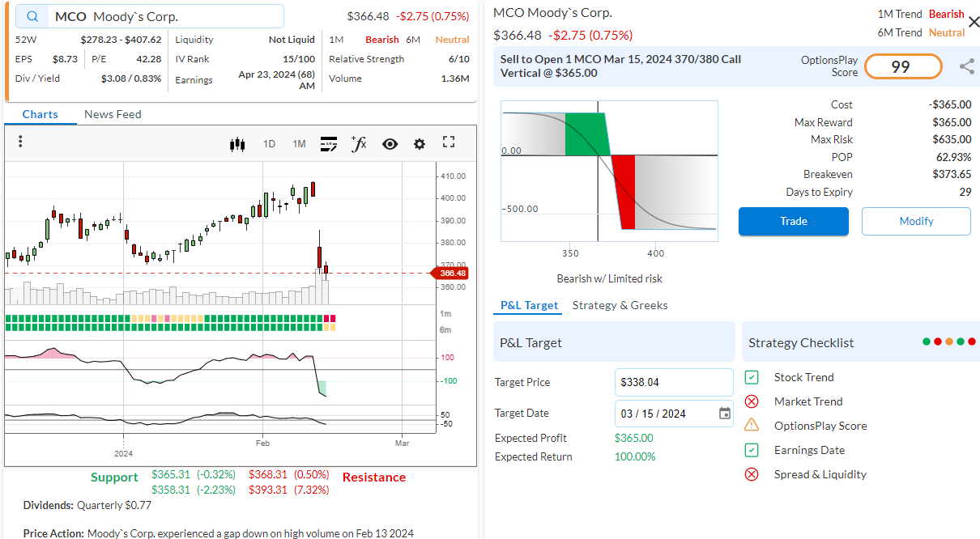Select the 1D chart interval

(269, 144)
